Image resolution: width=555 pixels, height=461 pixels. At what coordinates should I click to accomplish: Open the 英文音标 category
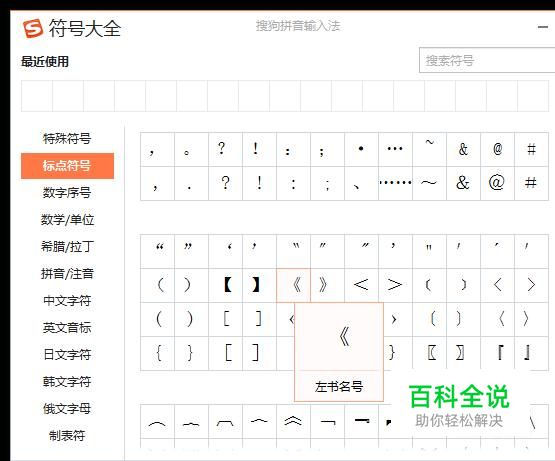[x=67, y=328]
